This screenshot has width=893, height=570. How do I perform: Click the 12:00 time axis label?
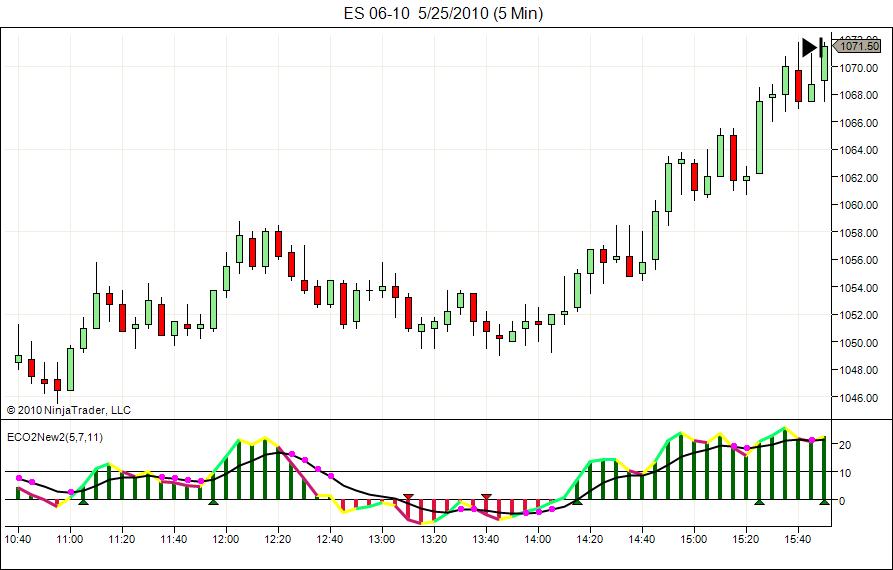pyautogui.click(x=226, y=539)
